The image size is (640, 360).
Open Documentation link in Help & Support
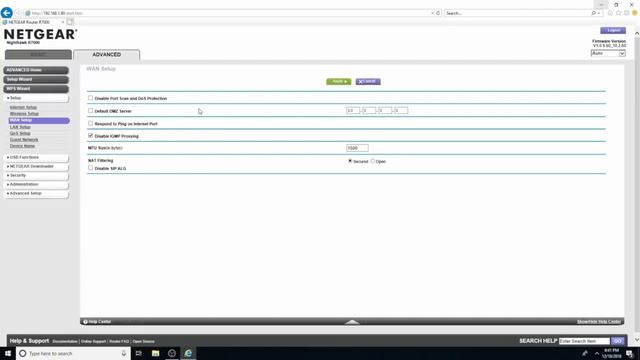65,341
